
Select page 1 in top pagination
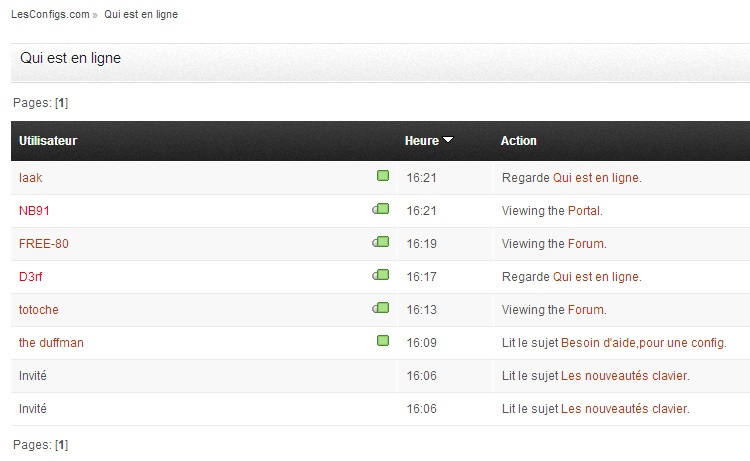(x=62, y=103)
